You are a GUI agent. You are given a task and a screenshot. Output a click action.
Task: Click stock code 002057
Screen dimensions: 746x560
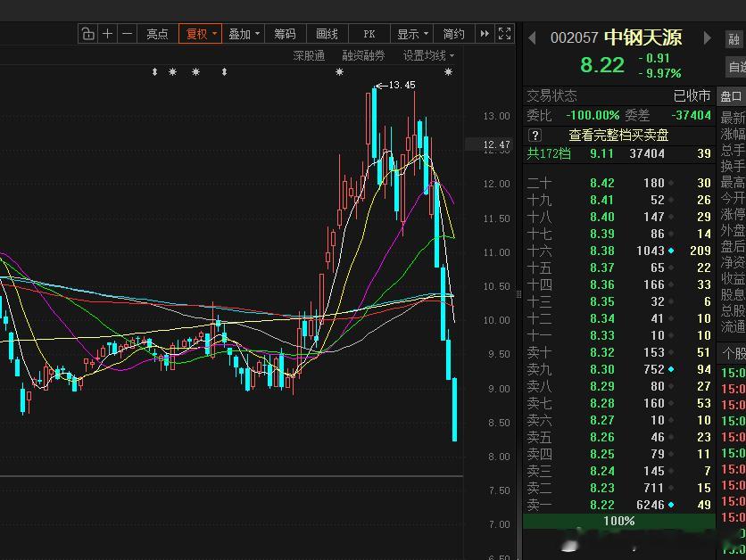(574, 38)
